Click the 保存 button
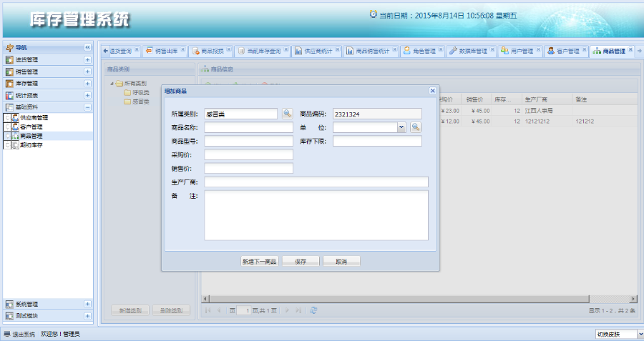 (x=301, y=262)
